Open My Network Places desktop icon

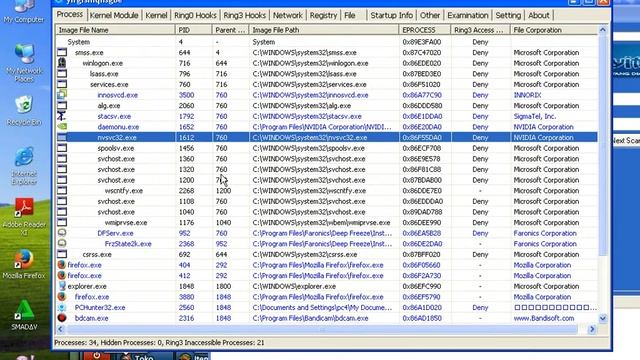tap(24, 62)
